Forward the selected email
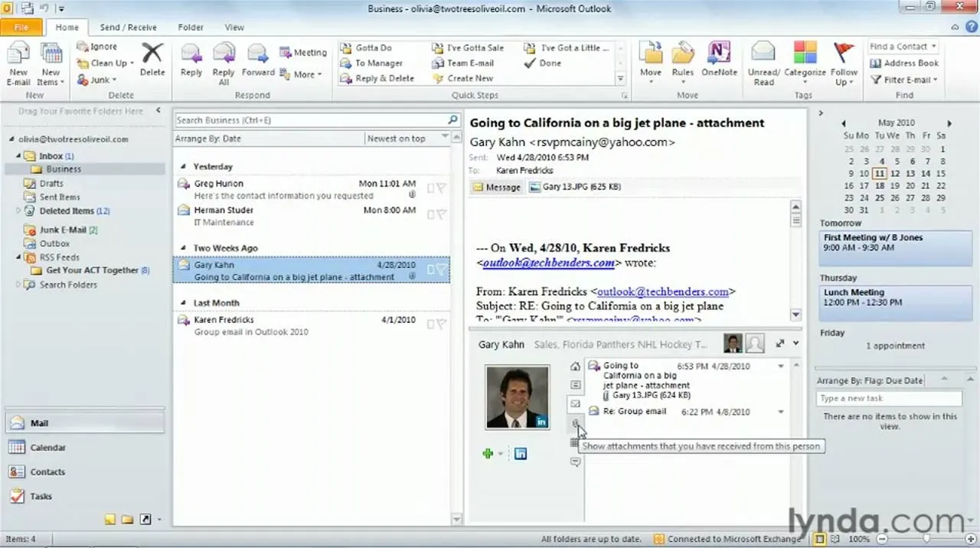Image resolution: width=980 pixels, height=548 pixels. pyautogui.click(x=258, y=60)
